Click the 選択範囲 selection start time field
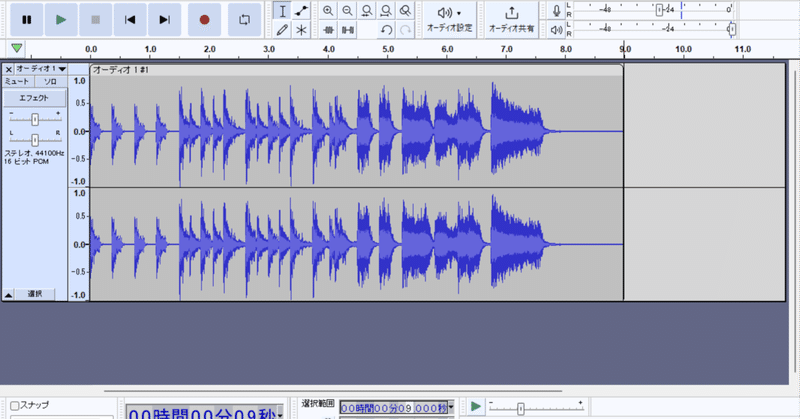Image resolution: width=800 pixels, height=419 pixels. tap(393, 407)
